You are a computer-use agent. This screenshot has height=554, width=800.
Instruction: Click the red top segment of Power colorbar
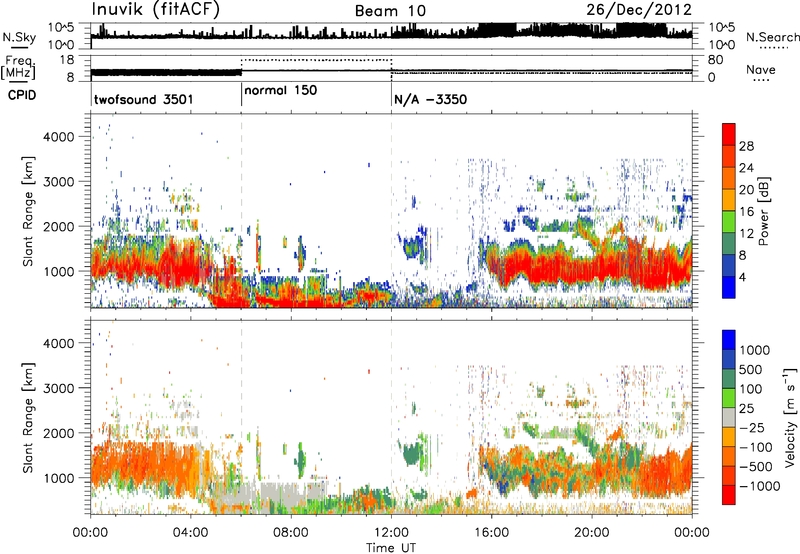click(729, 135)
